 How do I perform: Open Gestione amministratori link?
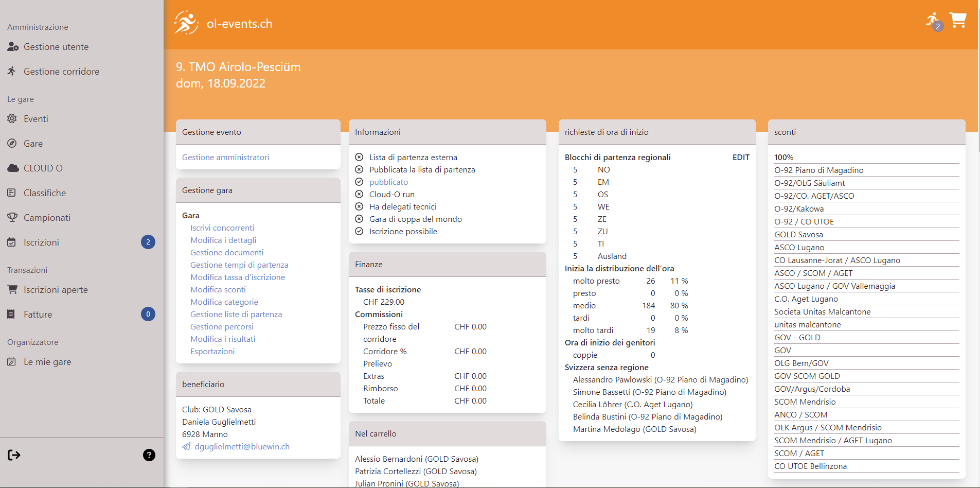tap(225, 157)
